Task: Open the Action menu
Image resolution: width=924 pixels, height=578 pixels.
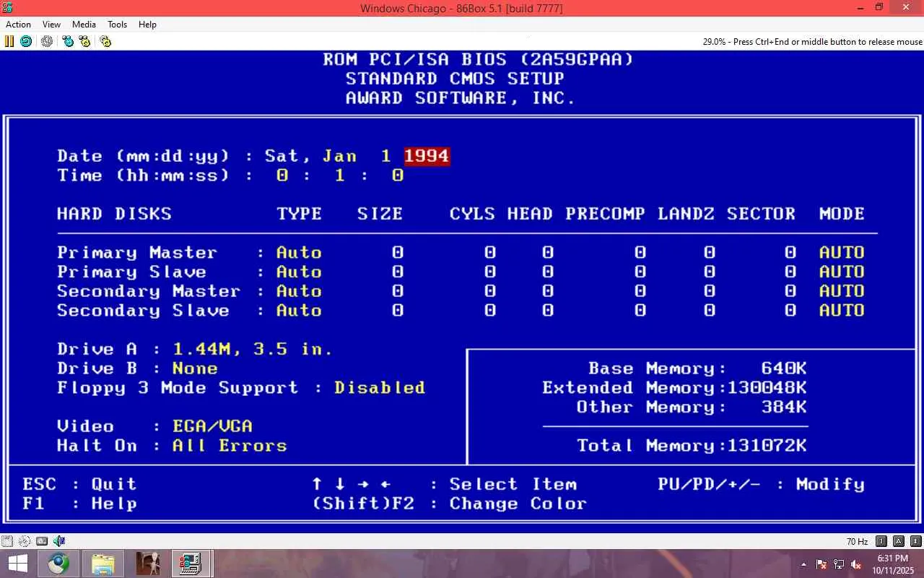Action: point(18,25)
